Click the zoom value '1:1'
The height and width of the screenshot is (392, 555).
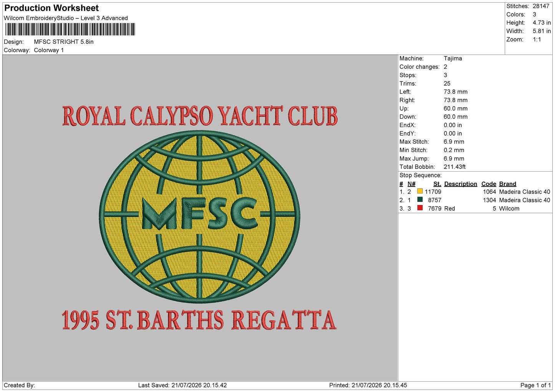click(x=537, y=40)
